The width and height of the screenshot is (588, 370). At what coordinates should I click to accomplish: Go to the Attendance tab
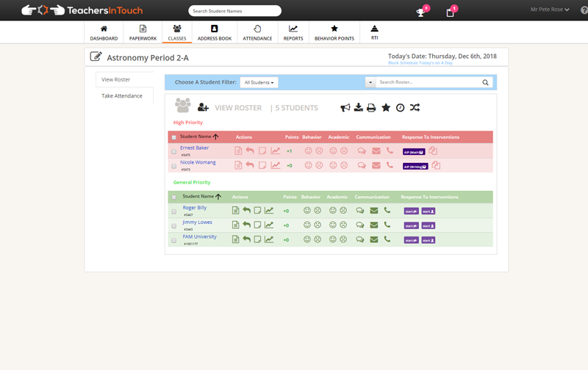[257, 33]
